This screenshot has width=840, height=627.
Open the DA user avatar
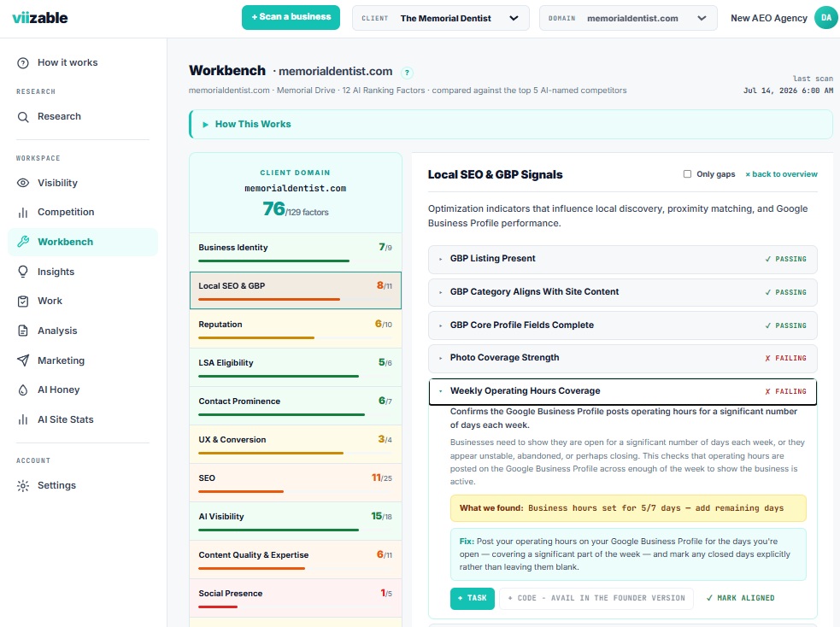[826, 18]
